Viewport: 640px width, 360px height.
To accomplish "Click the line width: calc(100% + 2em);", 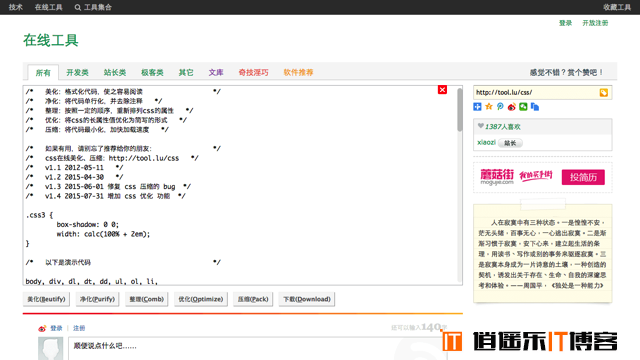I will click(x=103, y=234).
